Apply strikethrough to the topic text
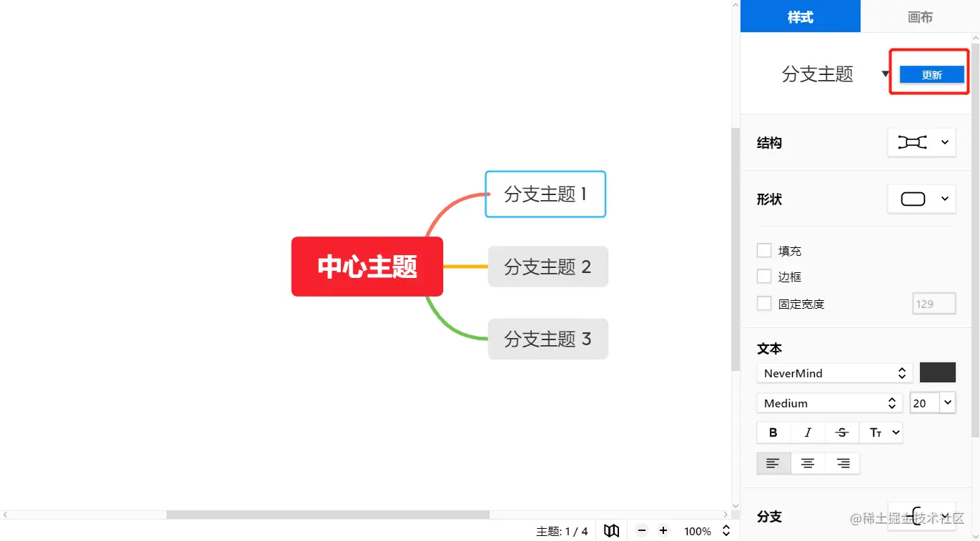980x541 pixels. click(x=842, y=432)
